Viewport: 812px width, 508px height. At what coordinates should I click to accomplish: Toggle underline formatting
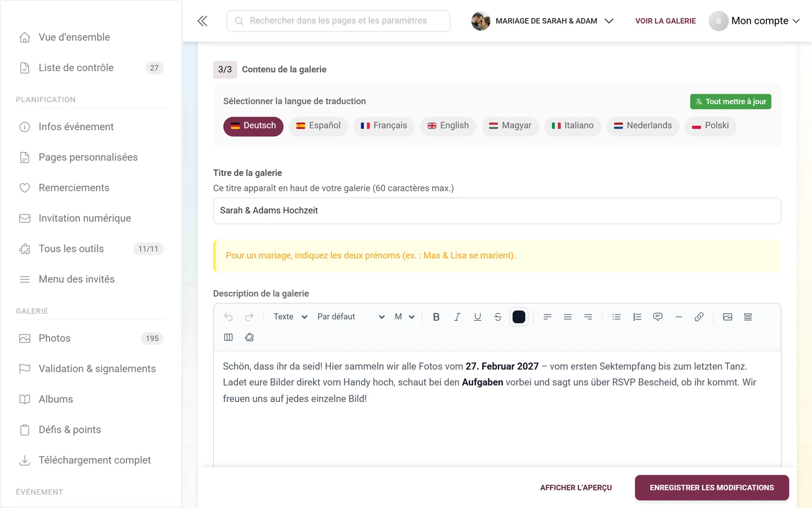coord(478,317)
